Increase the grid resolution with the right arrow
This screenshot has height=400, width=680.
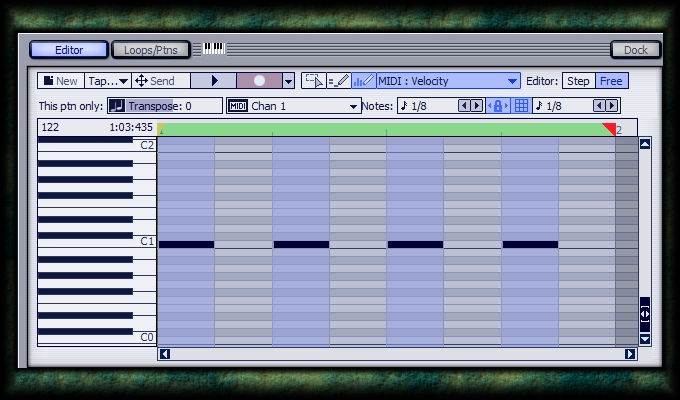tap(611, 105)
